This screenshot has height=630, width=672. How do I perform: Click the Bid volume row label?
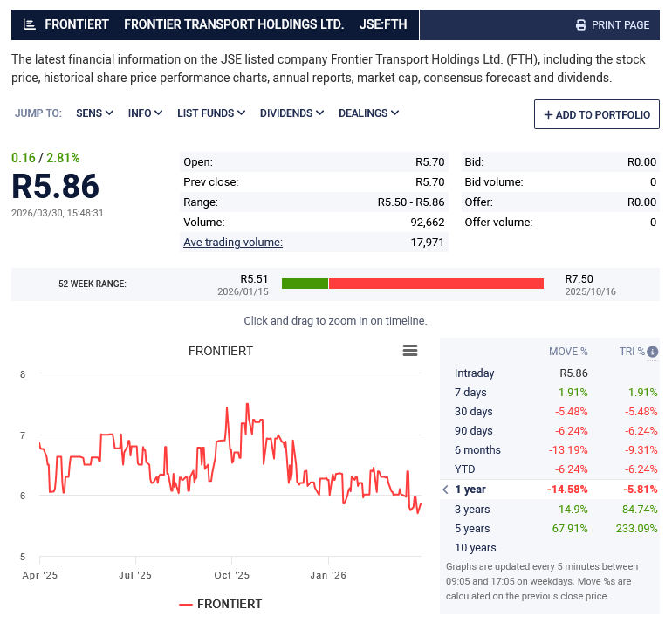(494, 182)
